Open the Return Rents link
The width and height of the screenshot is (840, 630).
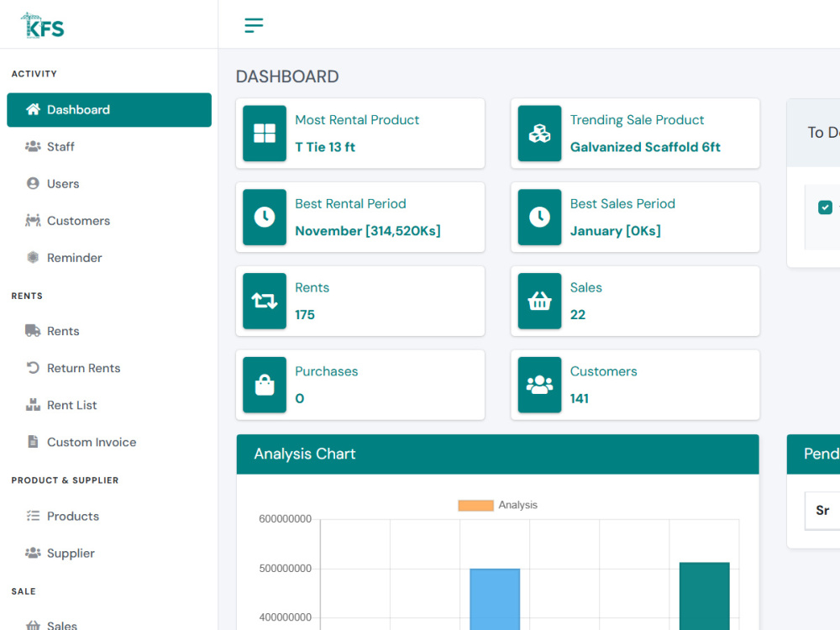(109, 368)
